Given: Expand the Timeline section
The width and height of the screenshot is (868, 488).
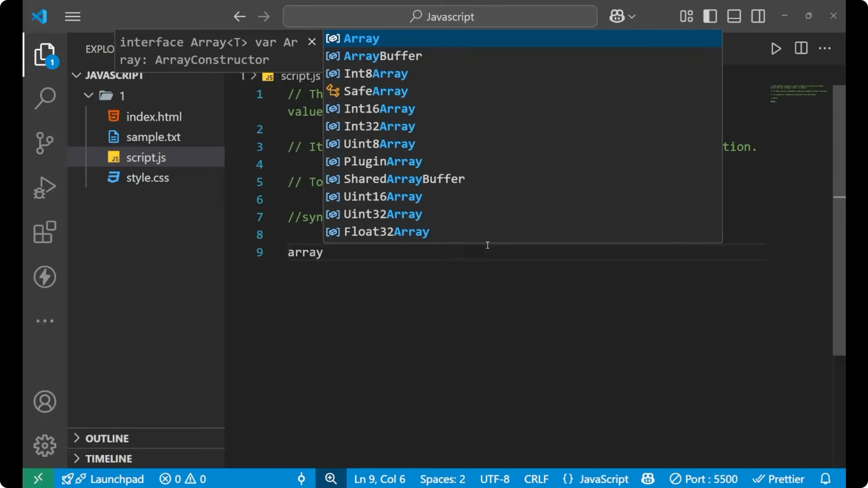Looking at the screenshot, I should point(108,458).
